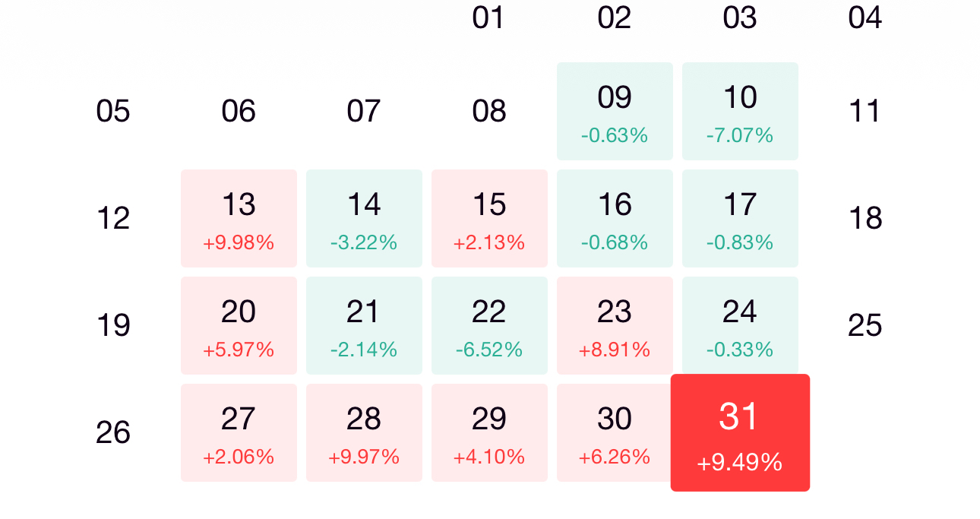The image size is (980, 519).
Task: Pick day 20 showing +5.97%
Action: 239,326
